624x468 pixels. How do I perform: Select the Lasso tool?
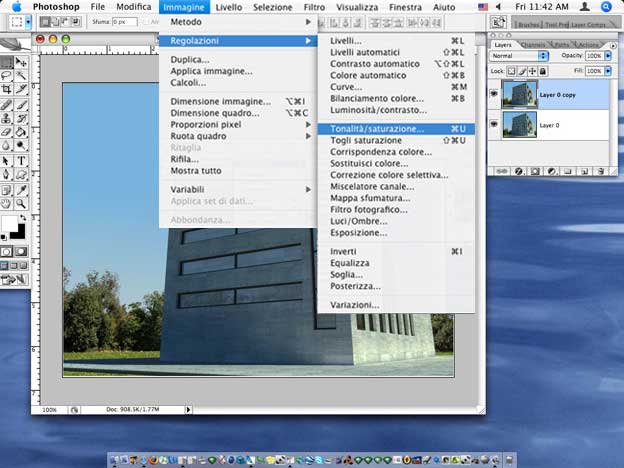click(8, 75)
